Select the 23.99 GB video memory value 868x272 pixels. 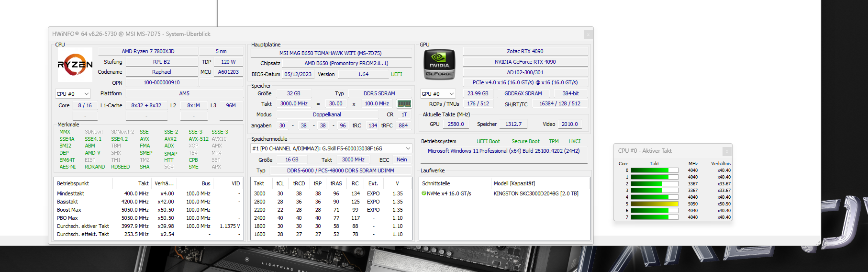[x=478, y=93]
